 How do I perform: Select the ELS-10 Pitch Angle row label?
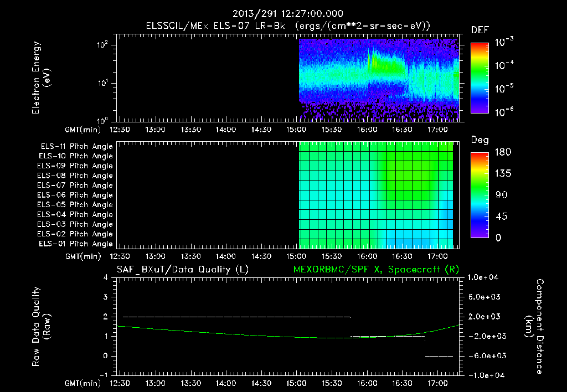click(76, 156)
